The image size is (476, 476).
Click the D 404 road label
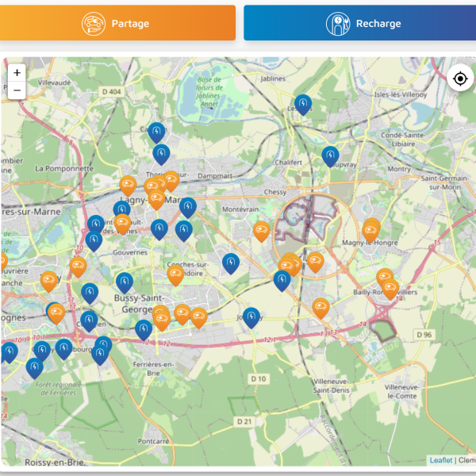pos(111,92)
